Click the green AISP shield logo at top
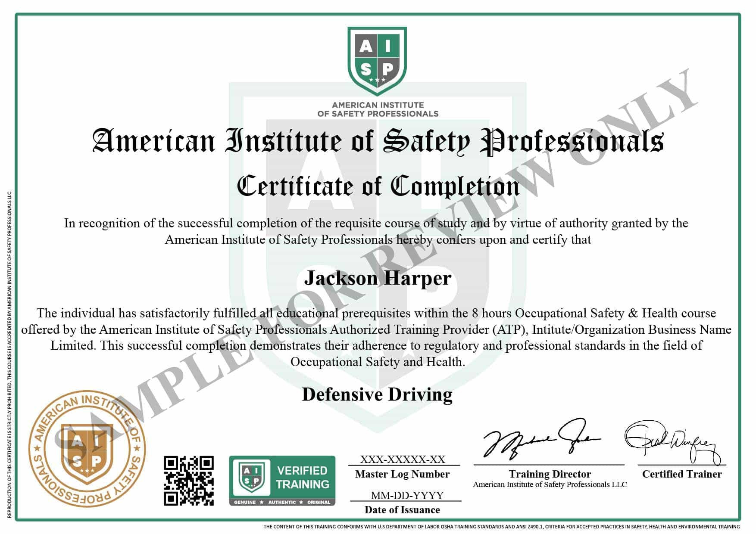 [x=377, y=60]
